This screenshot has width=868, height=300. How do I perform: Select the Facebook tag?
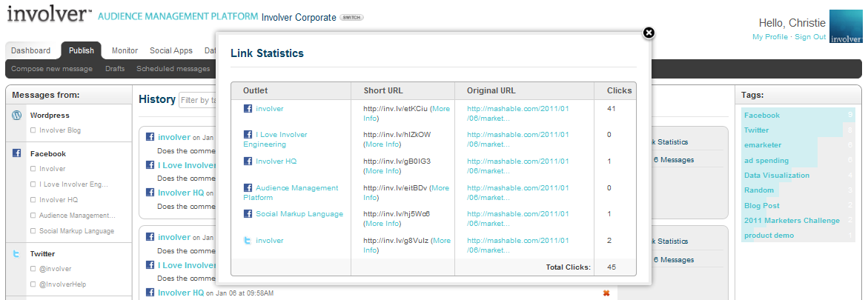coord(762,115)
